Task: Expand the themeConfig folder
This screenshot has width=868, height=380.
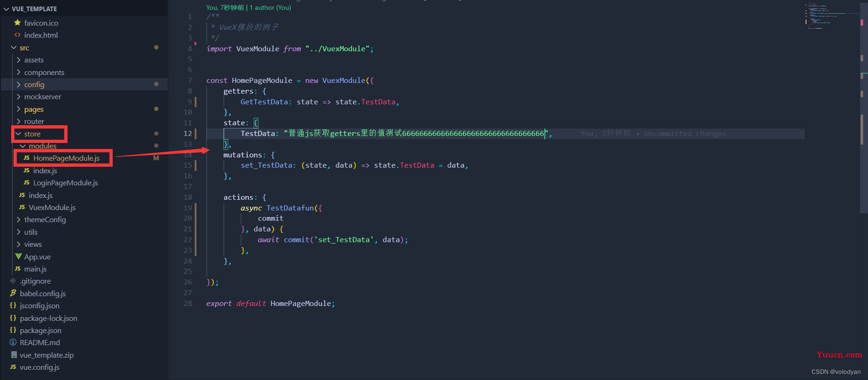Action: pos(19,219)
